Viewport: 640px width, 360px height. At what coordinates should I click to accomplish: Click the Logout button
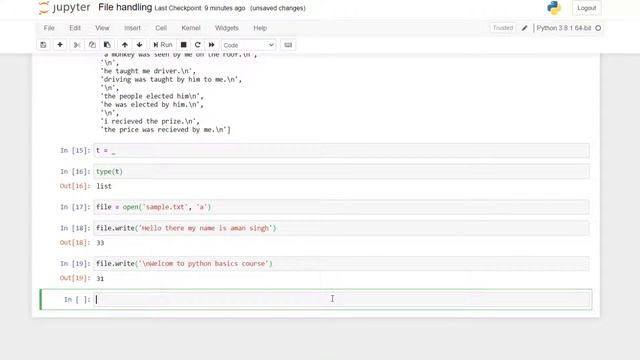(x=587, y=8)
